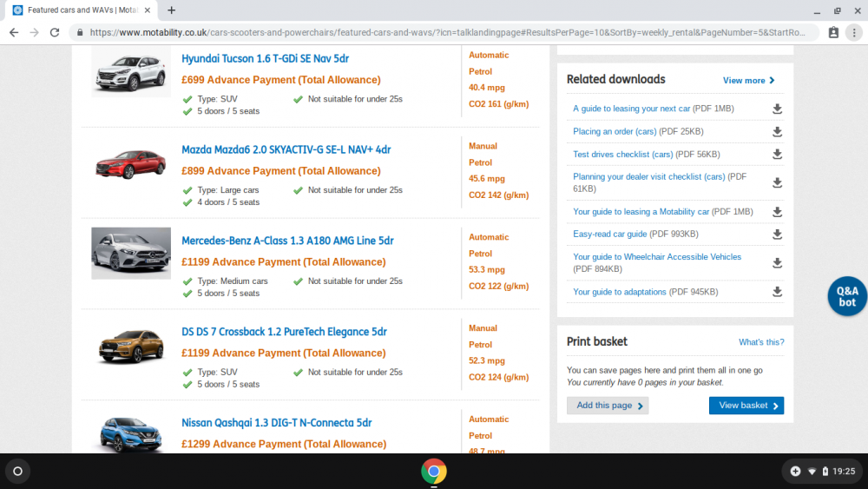This screenshot has width=868, height=489.
Task: Open 'Your guide to leasing a Motability car' link
Action: 641,212
